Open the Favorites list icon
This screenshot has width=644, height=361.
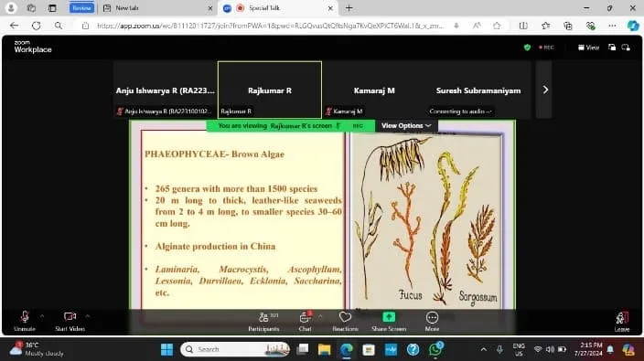pyautogui.click(x=545, y=26)
